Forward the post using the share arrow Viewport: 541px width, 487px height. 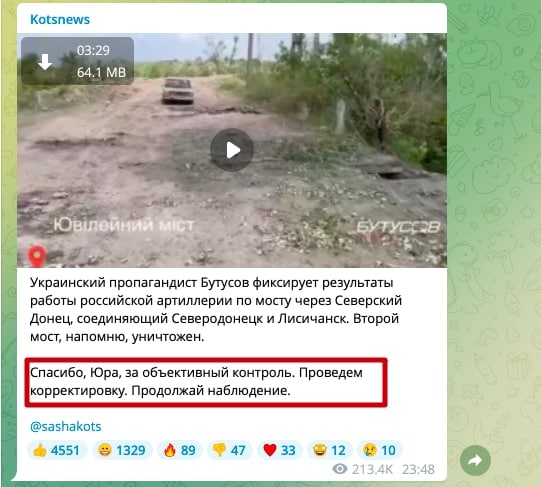[475, 460]
